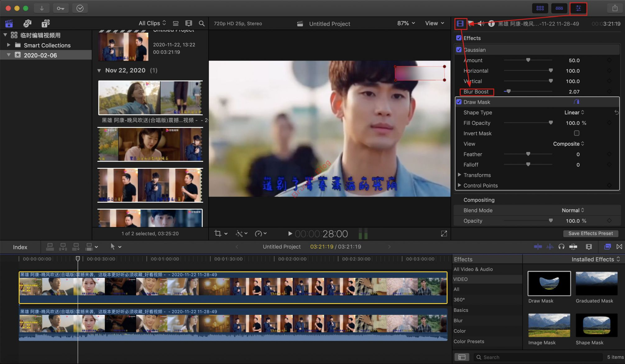Uncheck the Draw Mask effect
625x364 pixels.
459,102
